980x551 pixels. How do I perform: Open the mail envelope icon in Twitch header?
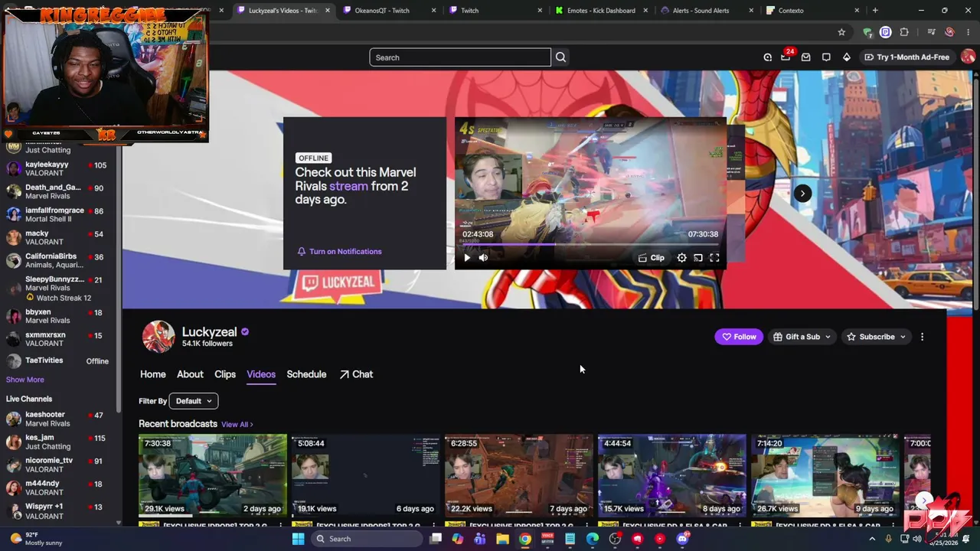tap(805, 57)
